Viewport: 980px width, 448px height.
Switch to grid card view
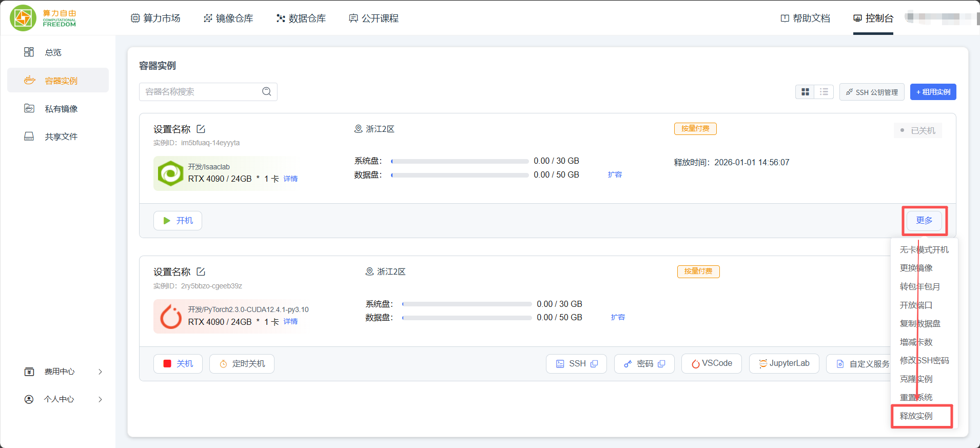(x=805, y=92)
